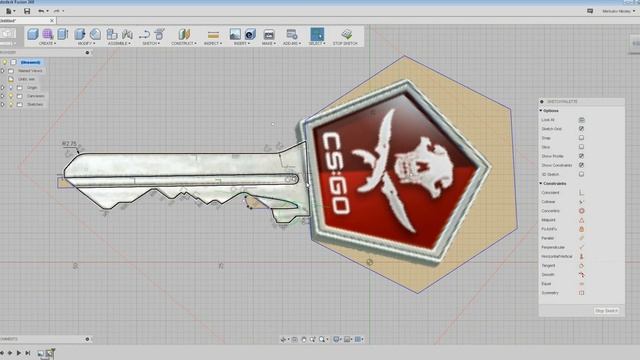640x360 pixels.
Task: Open the Create dropdown menu
Action: (47, 43)
